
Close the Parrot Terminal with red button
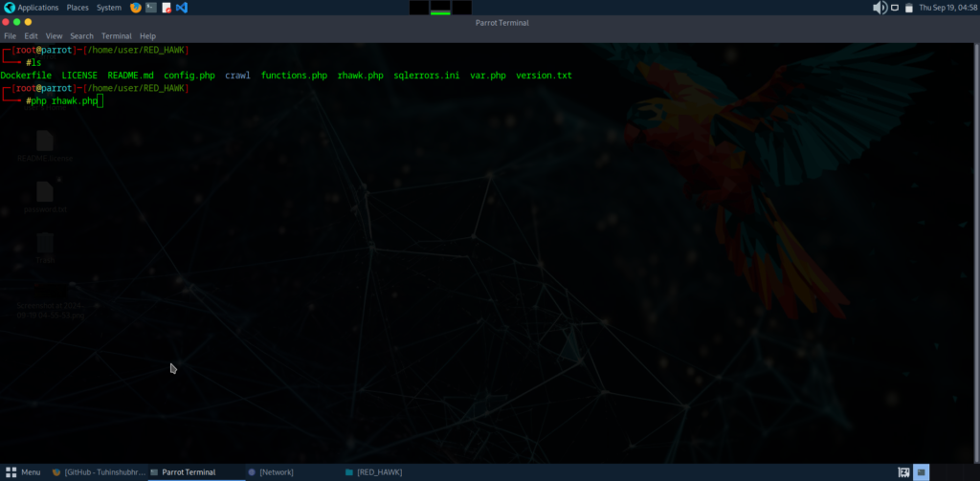tap(7, 22)
